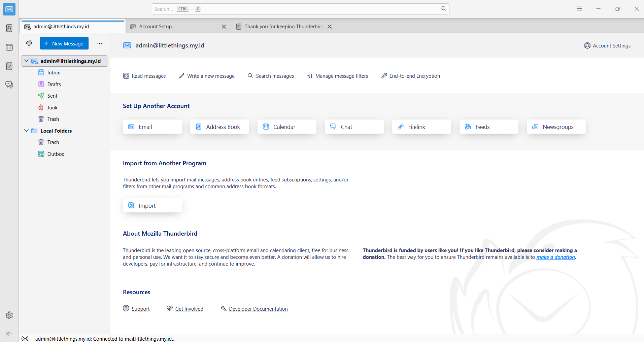Open the Chat space icon
This screenshot has width=644, height=342.
(x=9, y=84)
